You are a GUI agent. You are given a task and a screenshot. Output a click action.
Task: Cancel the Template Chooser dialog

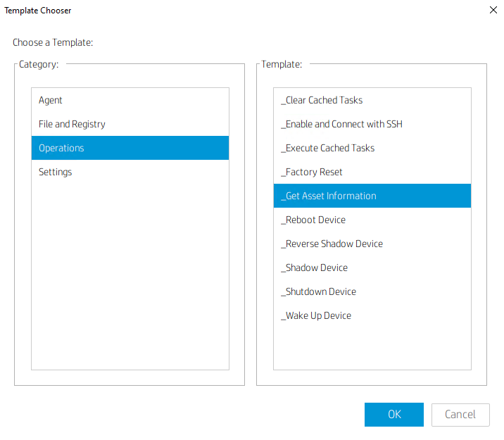(460, 415)
